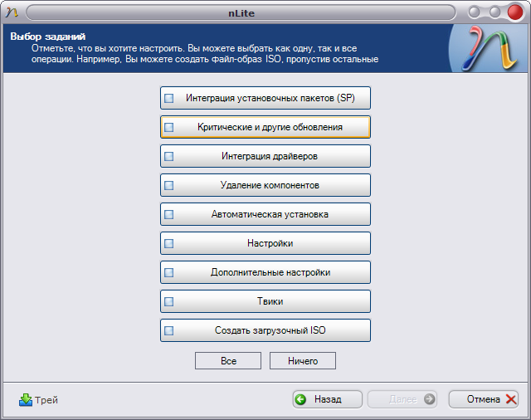This screenshot has height=420, width=531.
Task: Tick the Интеграция драйверов checkbox
Action: point(169,156)
